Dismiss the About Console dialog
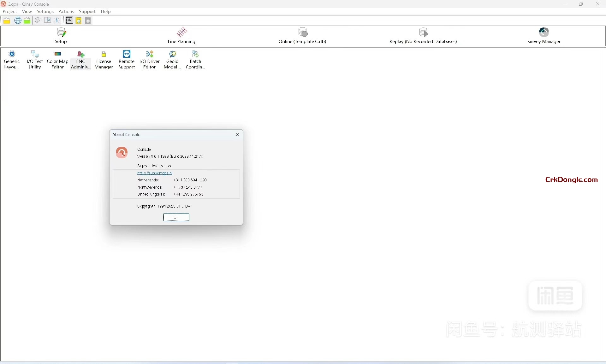This screenshot has height=364, width=606. 237,134
